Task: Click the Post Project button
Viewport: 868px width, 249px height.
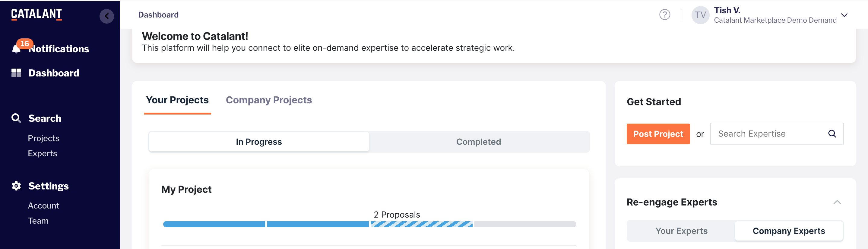Action: point(658,134)
